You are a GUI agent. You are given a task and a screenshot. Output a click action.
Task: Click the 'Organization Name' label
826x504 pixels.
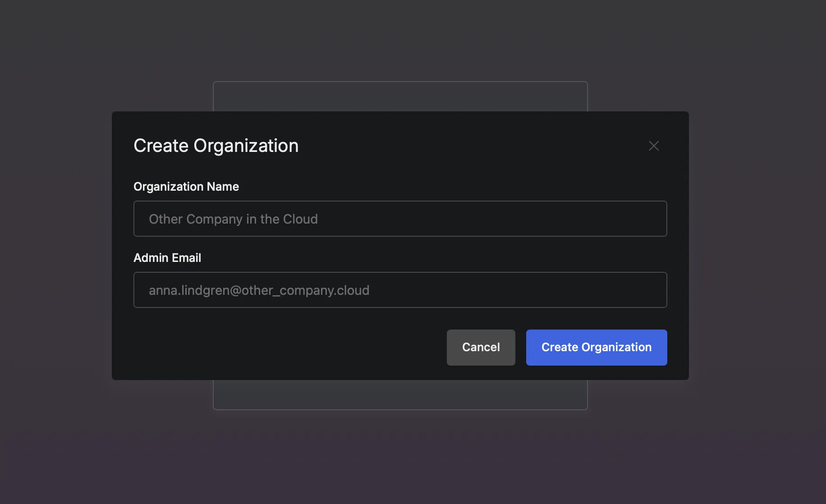(186, 186)
